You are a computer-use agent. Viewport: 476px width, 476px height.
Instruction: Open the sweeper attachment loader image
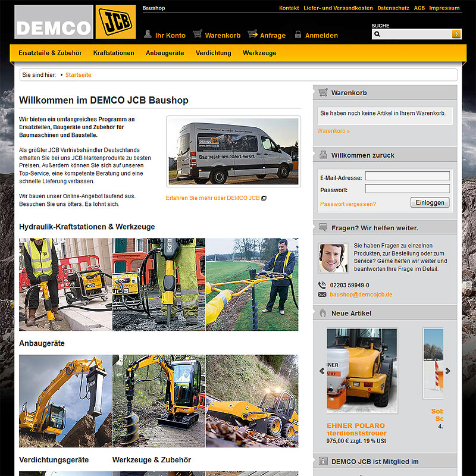tap(252, 400)
